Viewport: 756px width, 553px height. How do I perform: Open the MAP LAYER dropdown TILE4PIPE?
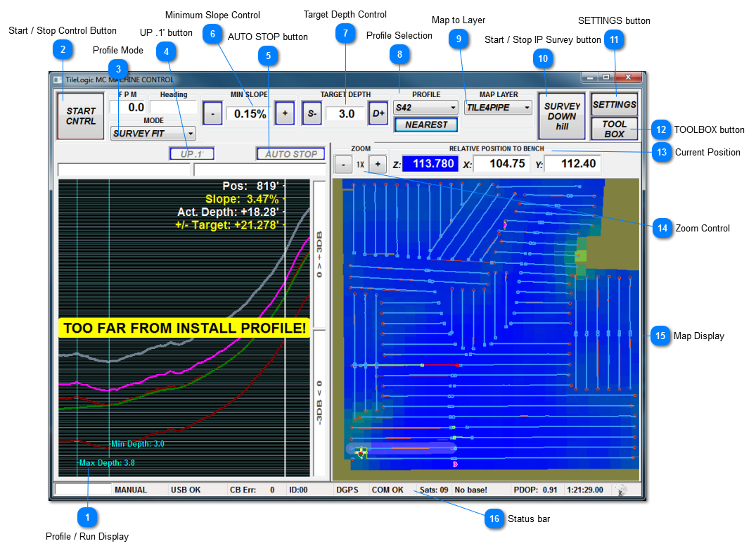498,108
